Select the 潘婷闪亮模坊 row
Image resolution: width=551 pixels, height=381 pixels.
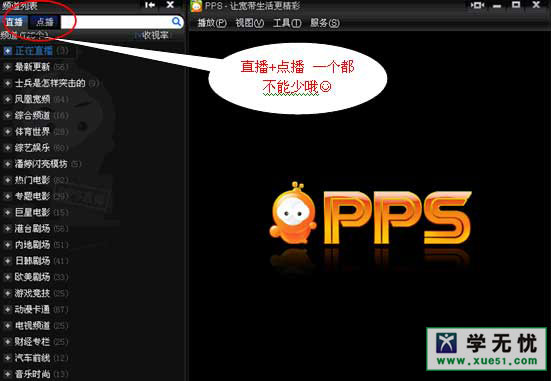[x=92, y=164]
